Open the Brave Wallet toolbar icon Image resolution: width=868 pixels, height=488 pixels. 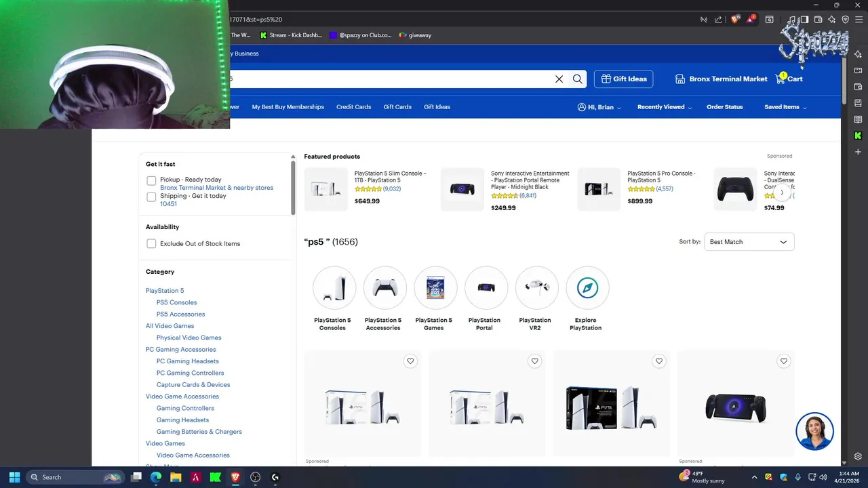818,20
